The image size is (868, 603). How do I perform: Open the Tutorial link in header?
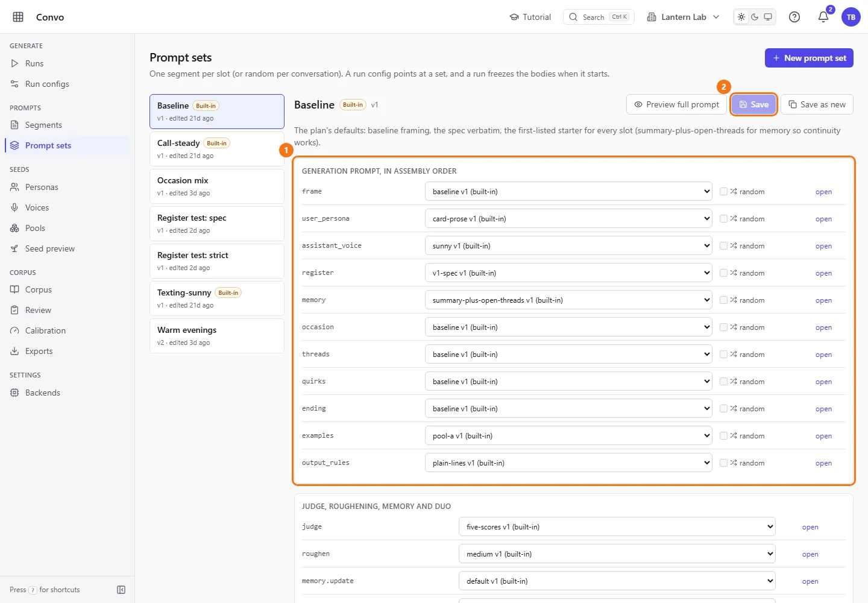click(530, 17)
